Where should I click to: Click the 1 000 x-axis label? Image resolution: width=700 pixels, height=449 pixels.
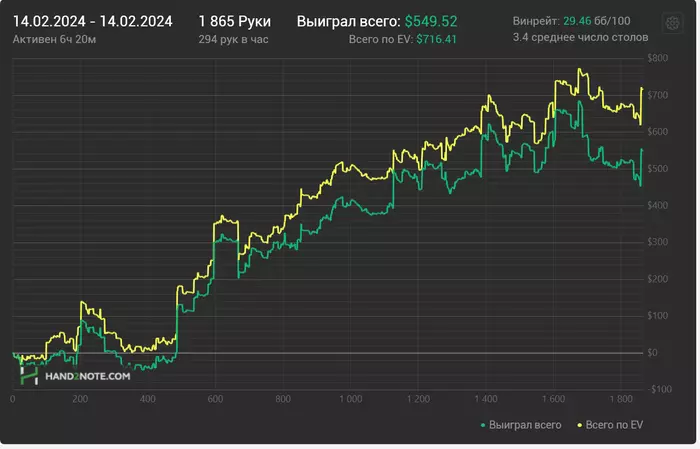(350, 399)
